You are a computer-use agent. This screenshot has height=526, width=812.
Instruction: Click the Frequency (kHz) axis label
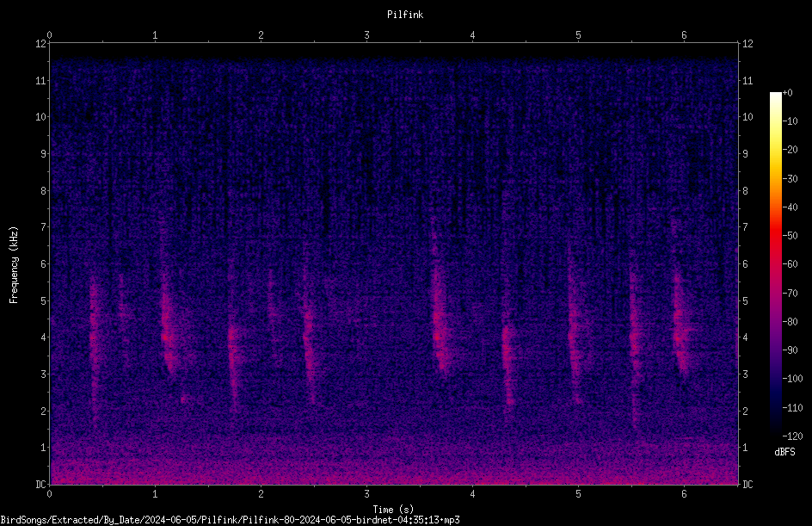tap(14, 265)
